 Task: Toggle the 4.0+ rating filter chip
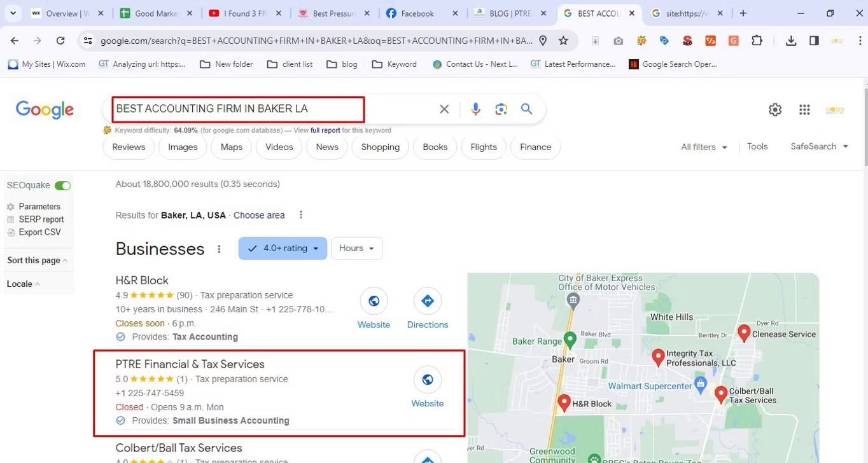coord(283,248)
